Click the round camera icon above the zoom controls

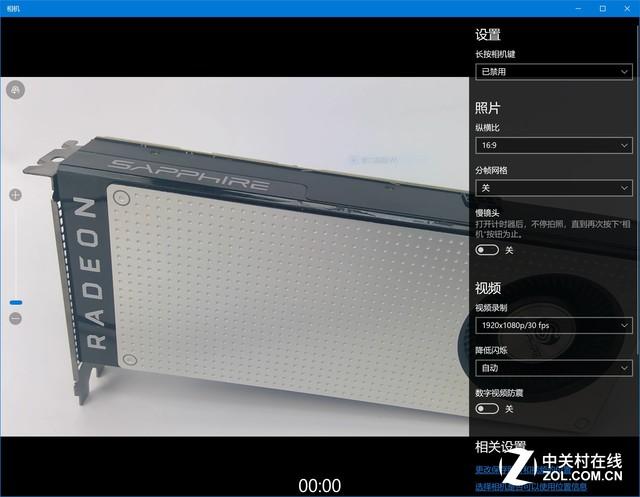click(x=15, y=91)
